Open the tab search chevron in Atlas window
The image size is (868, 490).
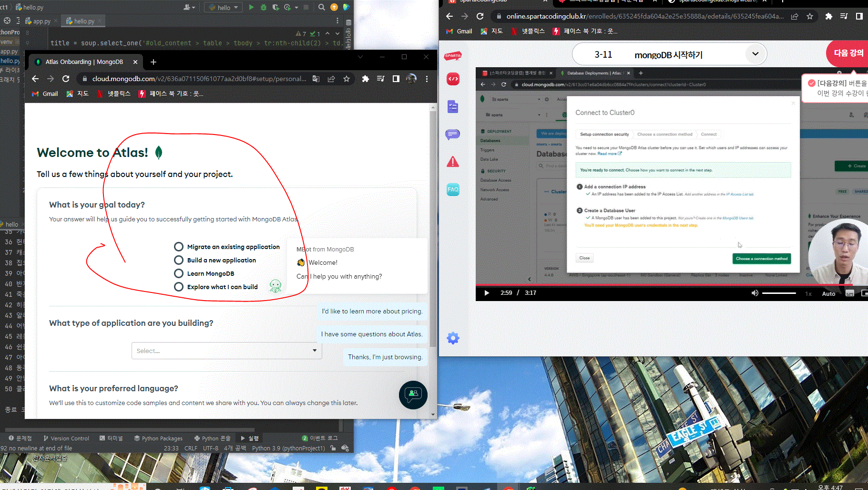click(x=360, y=57)
